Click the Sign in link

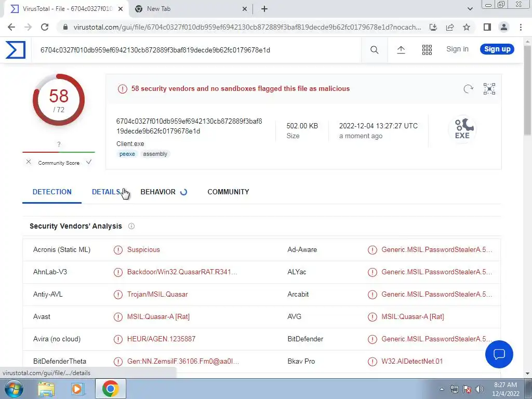pos(457,49)
